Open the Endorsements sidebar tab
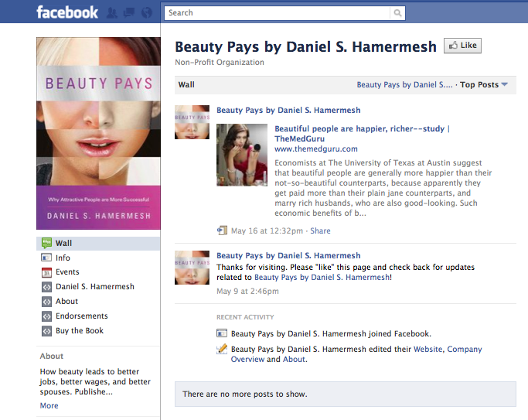The height and width of the screenshot is (420, 528). (x=82, y=316)
